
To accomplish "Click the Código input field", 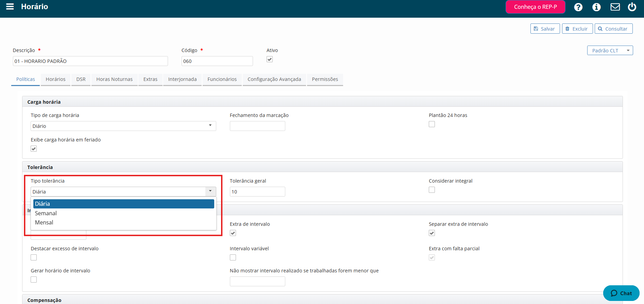I will point(217,61).
